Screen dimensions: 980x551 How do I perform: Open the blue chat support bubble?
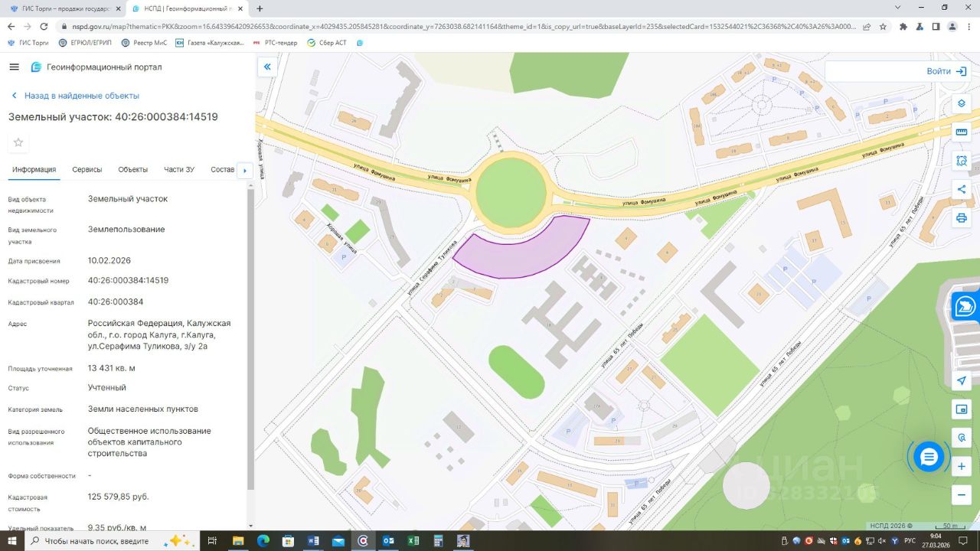[x=929, y=457]
